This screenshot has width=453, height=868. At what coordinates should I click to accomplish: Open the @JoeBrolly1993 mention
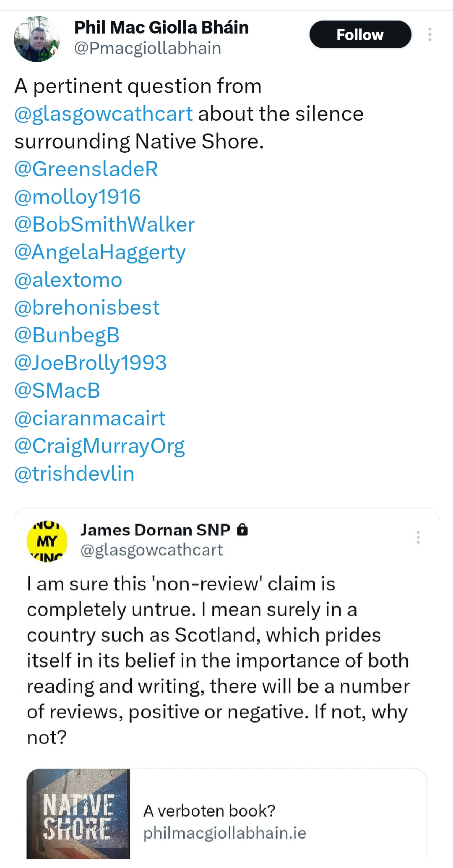[x=91, y=363]
